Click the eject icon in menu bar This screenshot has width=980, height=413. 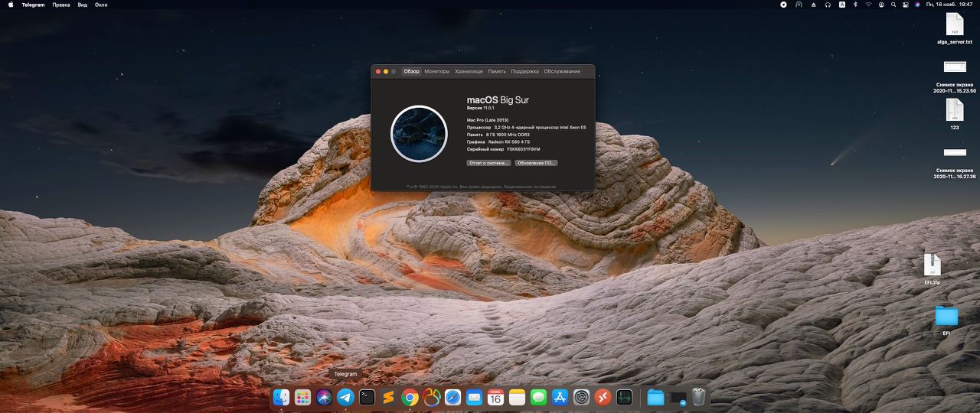[814, 5]
